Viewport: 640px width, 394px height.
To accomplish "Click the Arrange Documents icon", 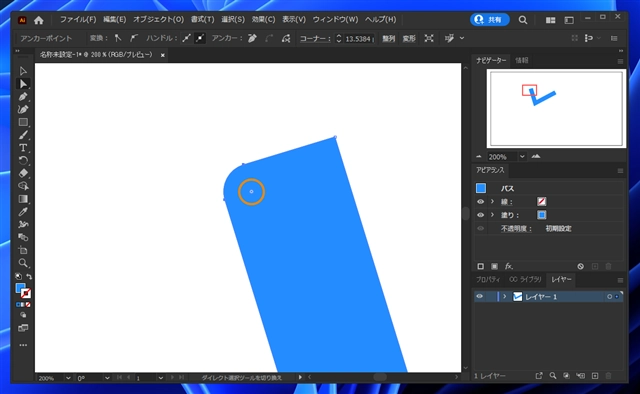I will point(551,20).
